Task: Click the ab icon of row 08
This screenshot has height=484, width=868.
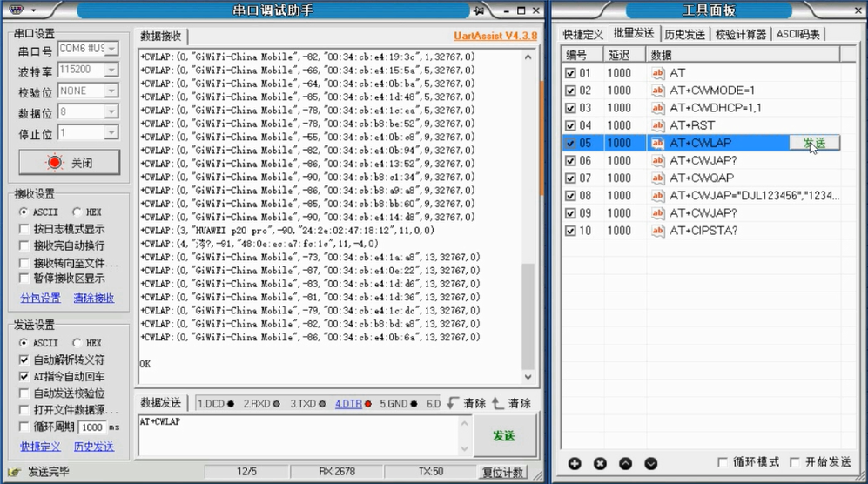Action: 657,196
